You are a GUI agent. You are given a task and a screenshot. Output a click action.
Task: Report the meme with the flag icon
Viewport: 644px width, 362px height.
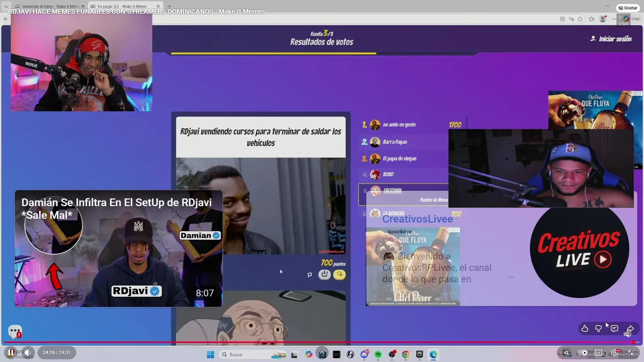(x=309, y=275)
